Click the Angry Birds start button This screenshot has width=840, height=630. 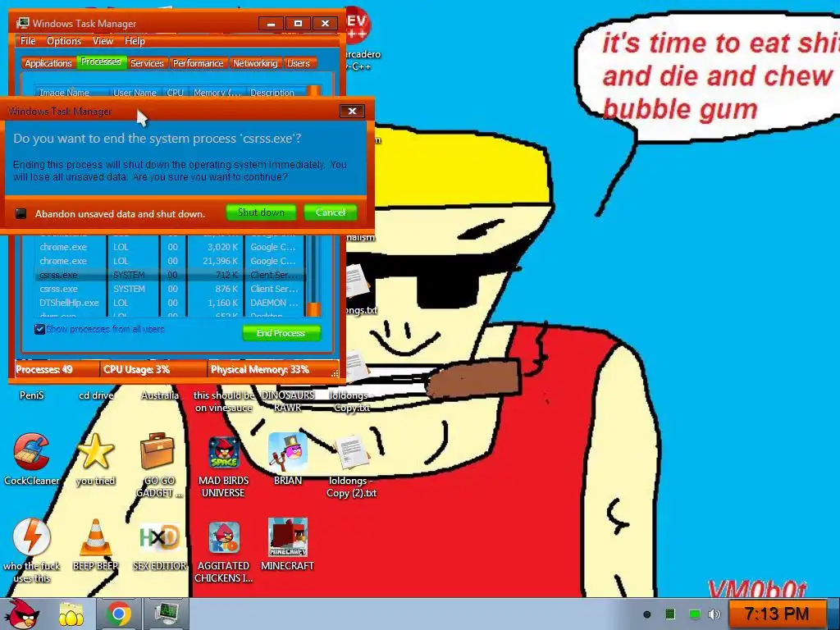pos(22,614)
